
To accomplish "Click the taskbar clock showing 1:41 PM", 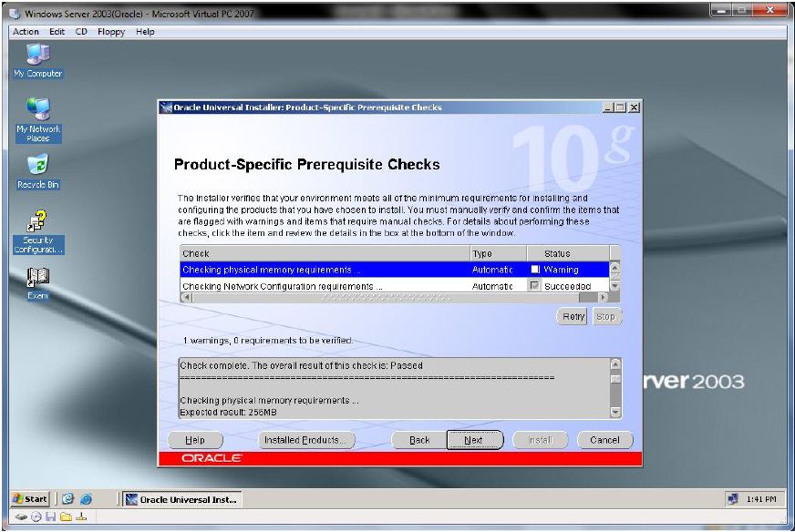I will [x=761, y=499].
